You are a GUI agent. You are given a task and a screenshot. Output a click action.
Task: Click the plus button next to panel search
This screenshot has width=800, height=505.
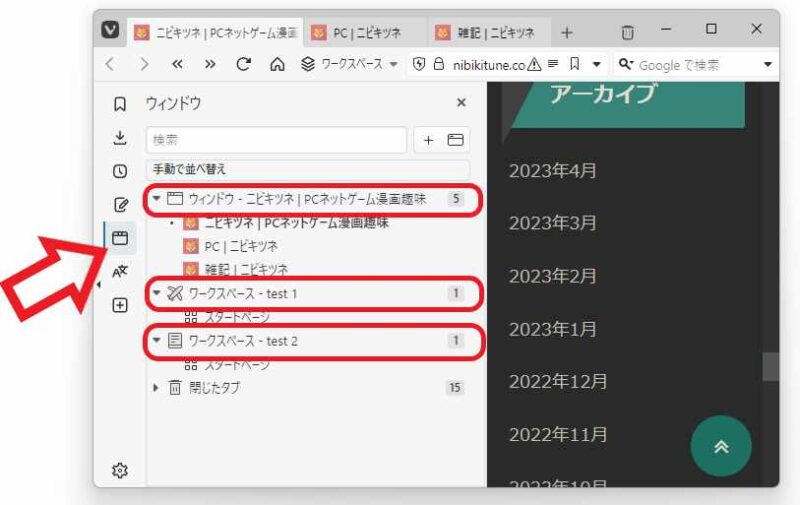pyautogui.click(x=428, y=140)
